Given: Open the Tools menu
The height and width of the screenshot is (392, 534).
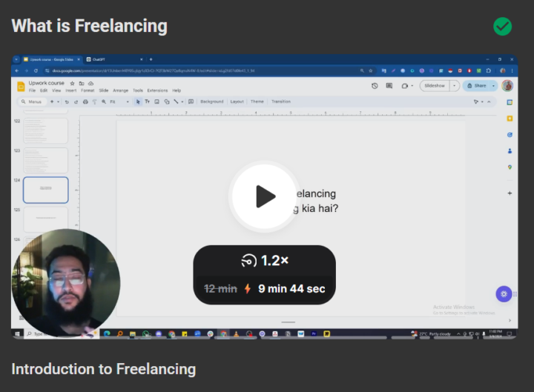Looking at the screenshot, I should [138, 90].
